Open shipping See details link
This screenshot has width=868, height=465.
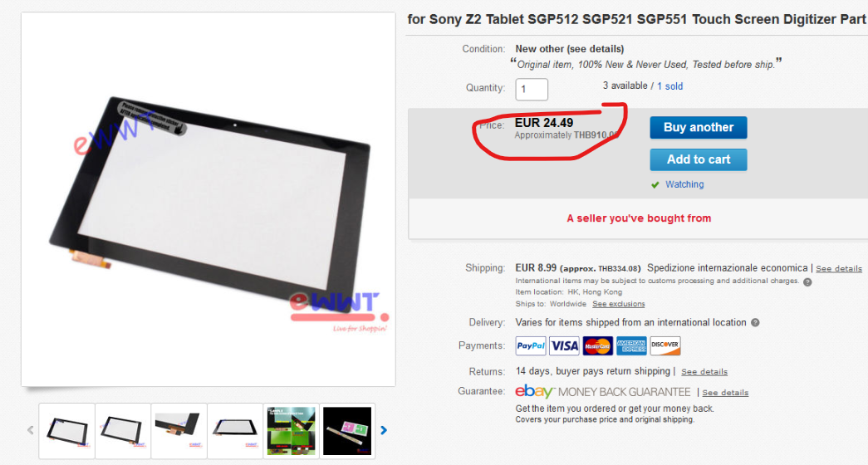click(x=839, y=268)
